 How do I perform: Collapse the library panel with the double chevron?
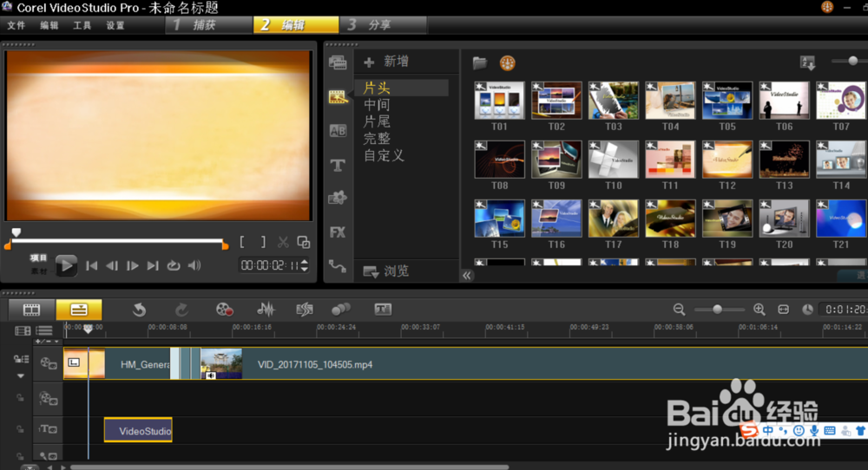click(467, 276)
